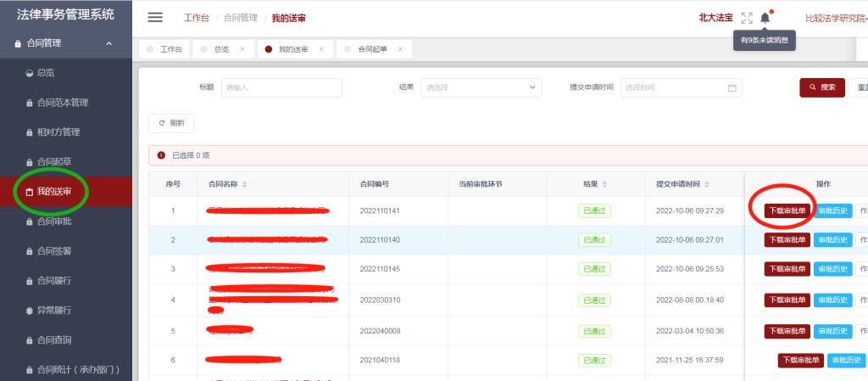This screenshot has height=381, width=868.
Task: Toggle fullscreen mode icon
Action: pos(746,18)
